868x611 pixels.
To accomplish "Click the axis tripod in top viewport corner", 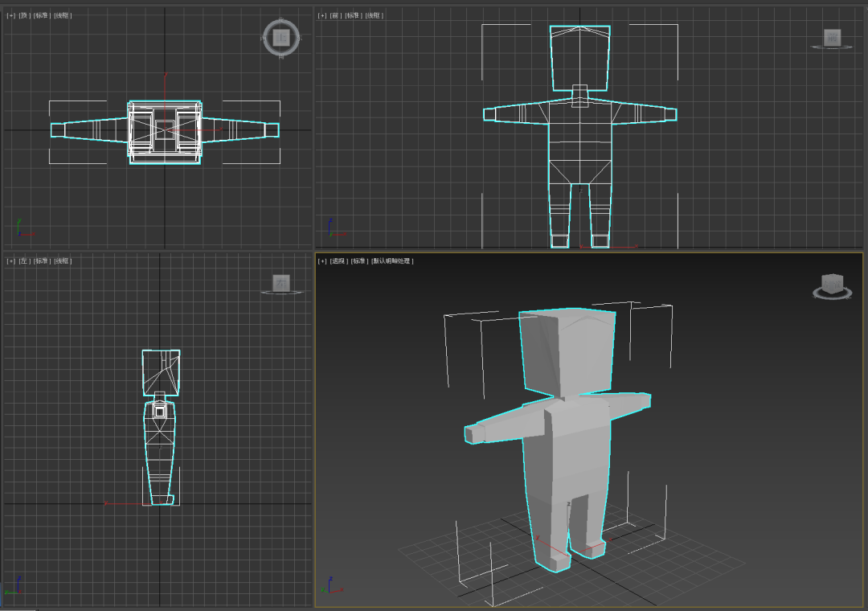I will click(x=24, y=228).
